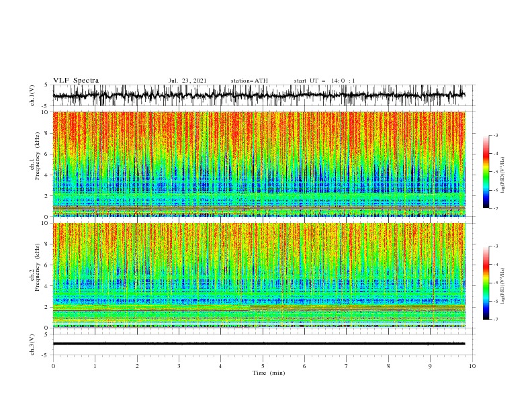Click the ch.2 "Frequency (kHz)" axis title
The width and height of the screenshot is (532, 411).
(38, 267)
